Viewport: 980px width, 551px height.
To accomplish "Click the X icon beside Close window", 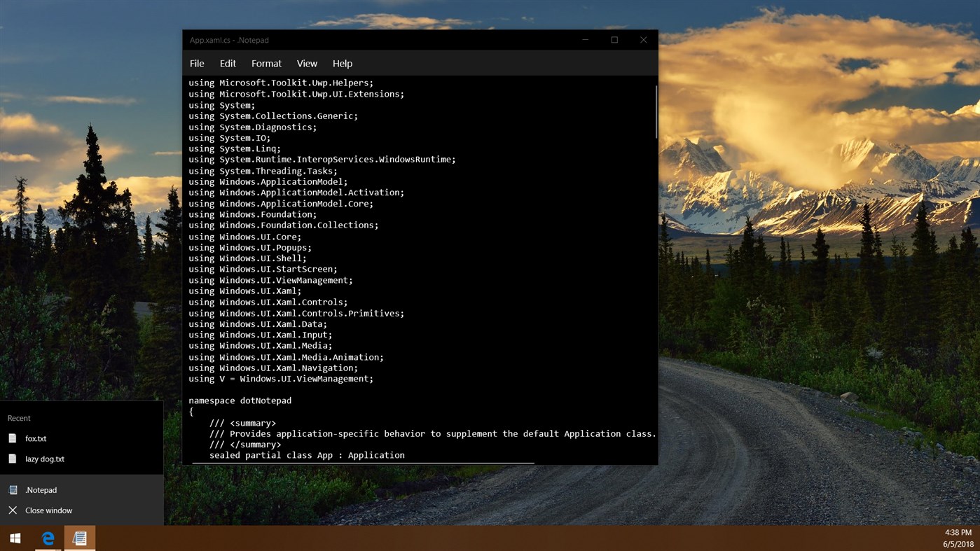I will pyautogui.click(x=12, y=510).
